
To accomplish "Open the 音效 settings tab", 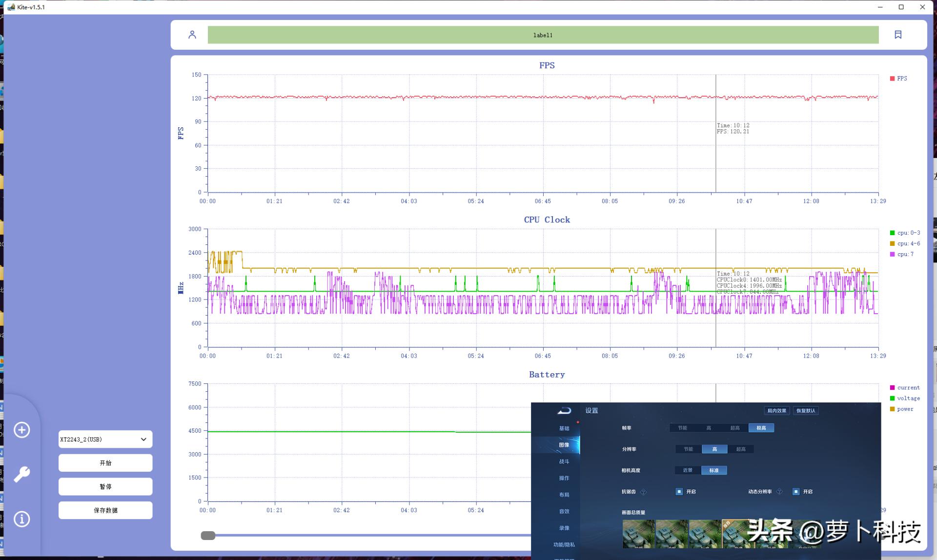I will [564, 511].
